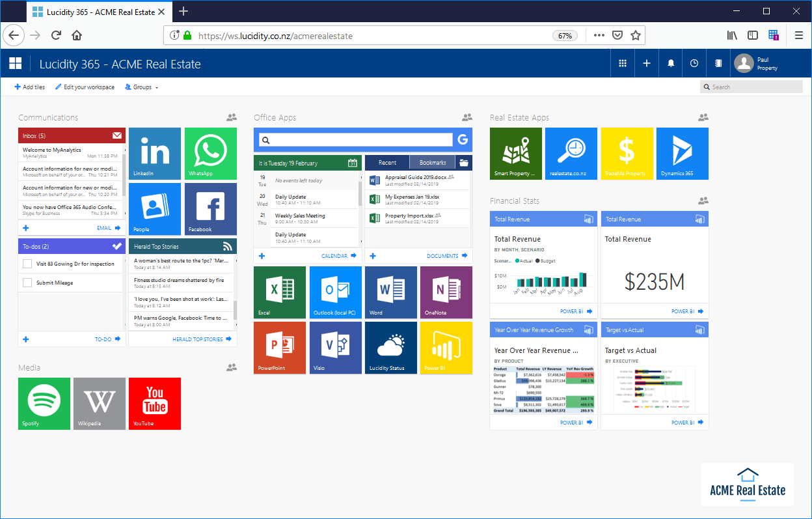Open POWER BI link under Target vs Actual
Screen dimensions: 812x519
click(x=687, y=423)
